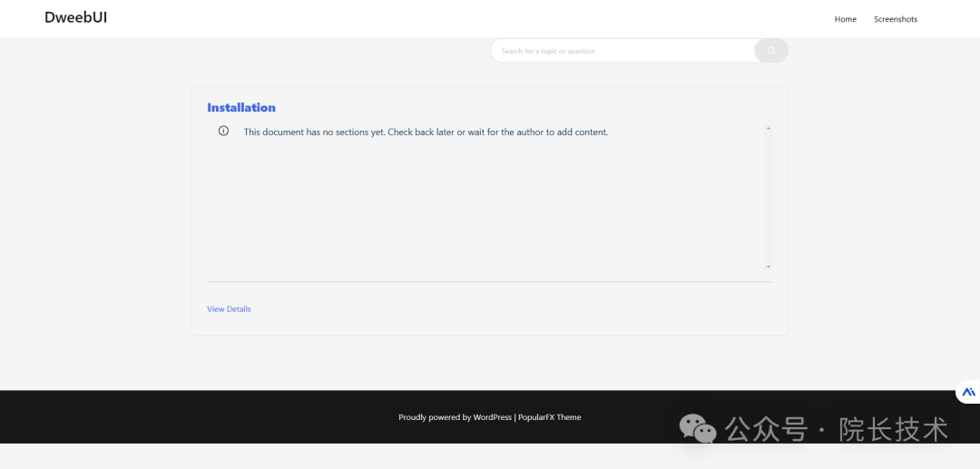Open the Installation document heading
The height and width of the screenshot is (469, 980).
[241, 107]
